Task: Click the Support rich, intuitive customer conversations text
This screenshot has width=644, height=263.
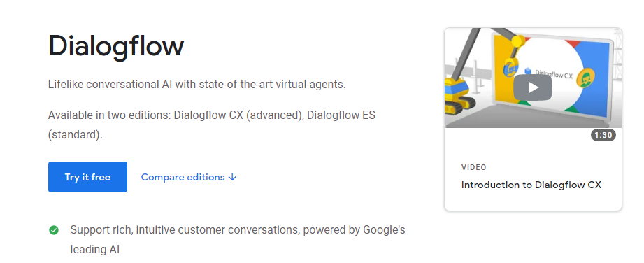Action: click(x=238, y=240)
